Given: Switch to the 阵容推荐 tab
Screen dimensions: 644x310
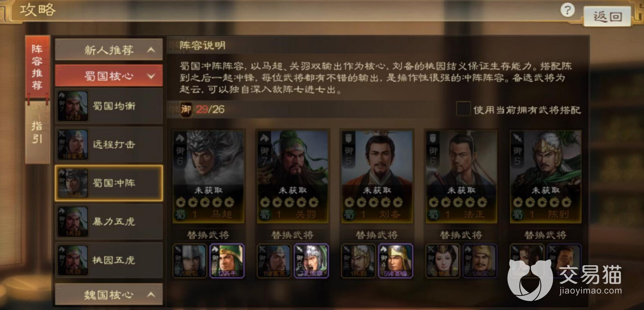Looking at the screenshot, I should point(37,67).
